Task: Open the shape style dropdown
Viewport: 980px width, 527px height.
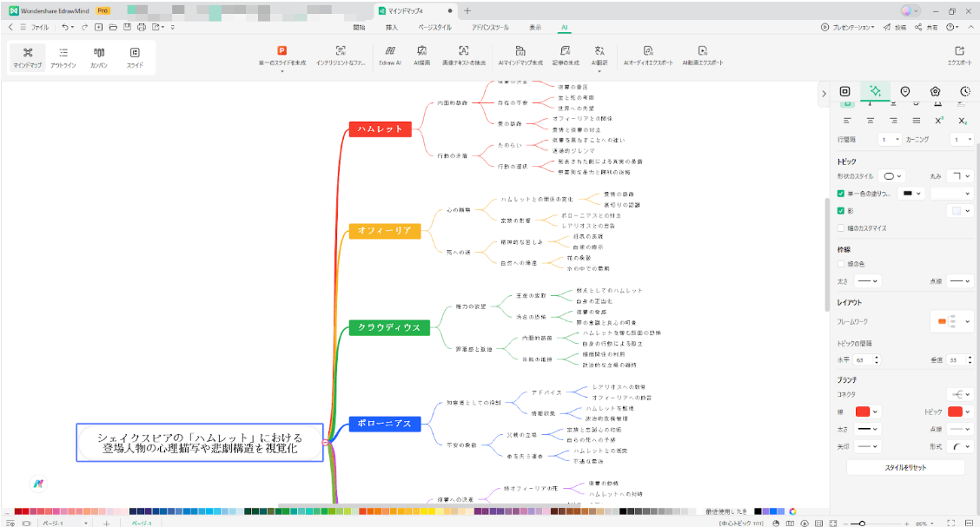Action: [892, 176]
